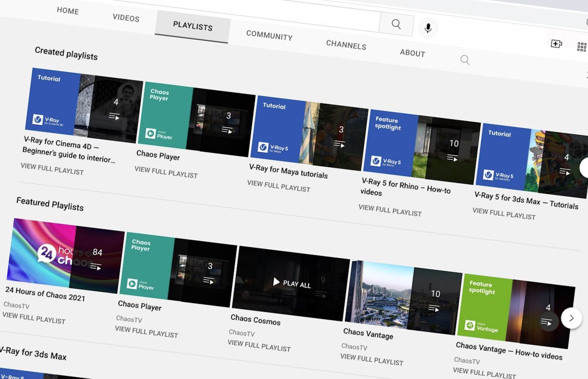Screen dimensions: 588x379
Task: Open the Community tab
Action: (x=269, y=36)
